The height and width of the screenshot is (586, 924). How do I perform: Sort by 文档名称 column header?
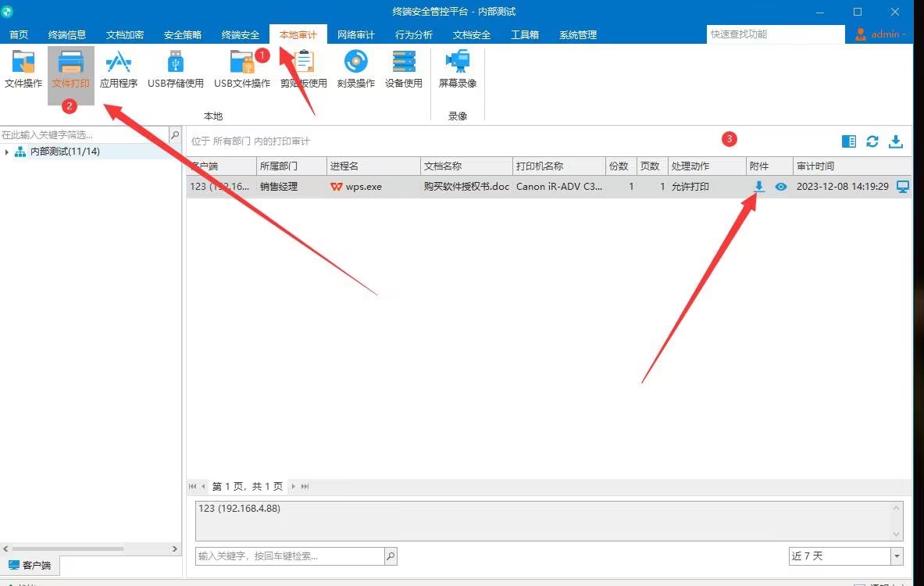coord(466,166)
